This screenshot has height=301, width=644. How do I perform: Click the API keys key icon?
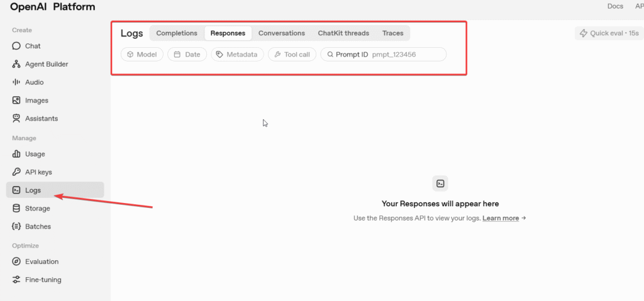pyautogui.click(x=16, y=172)
